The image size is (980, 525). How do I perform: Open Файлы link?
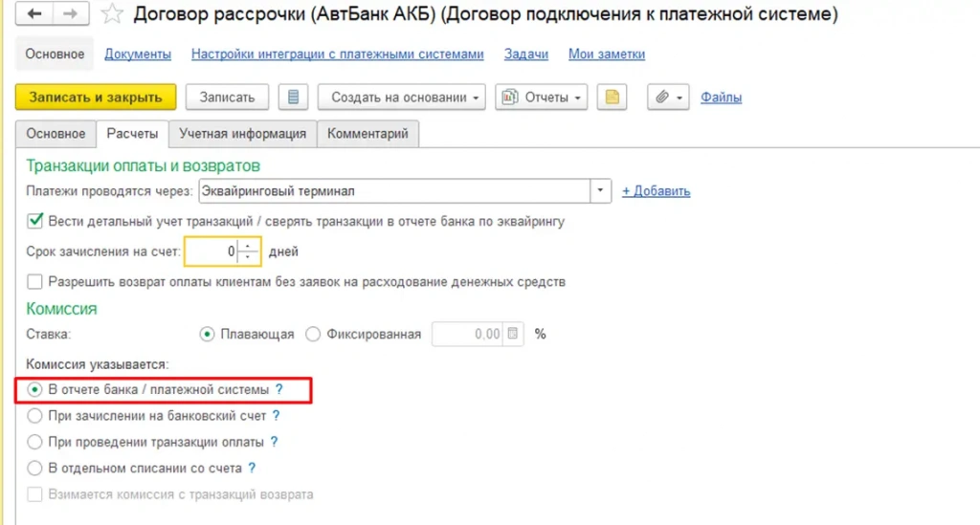[721, 98]
